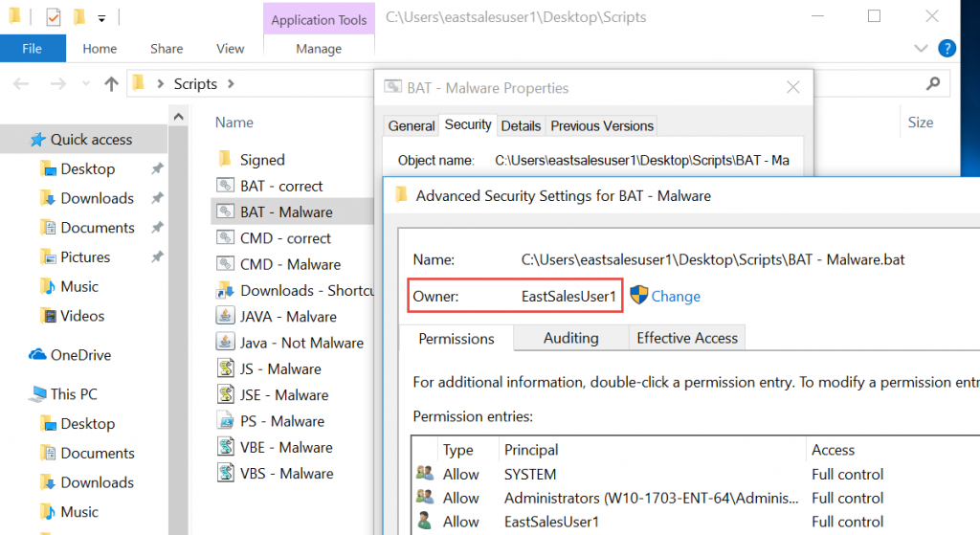Open the OneDrive cloud icon
The image size is (980, 535).
(37, 355)
